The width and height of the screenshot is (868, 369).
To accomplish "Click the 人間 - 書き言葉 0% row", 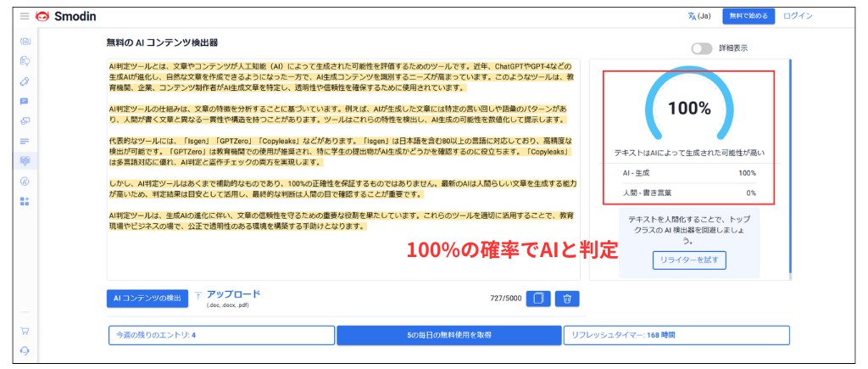I will coord(689,193).
